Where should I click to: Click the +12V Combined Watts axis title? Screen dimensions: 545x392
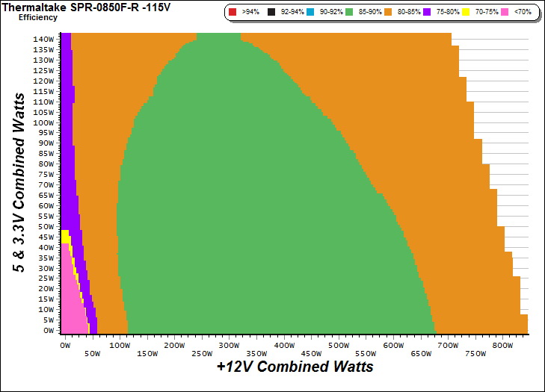click(295, 367)
